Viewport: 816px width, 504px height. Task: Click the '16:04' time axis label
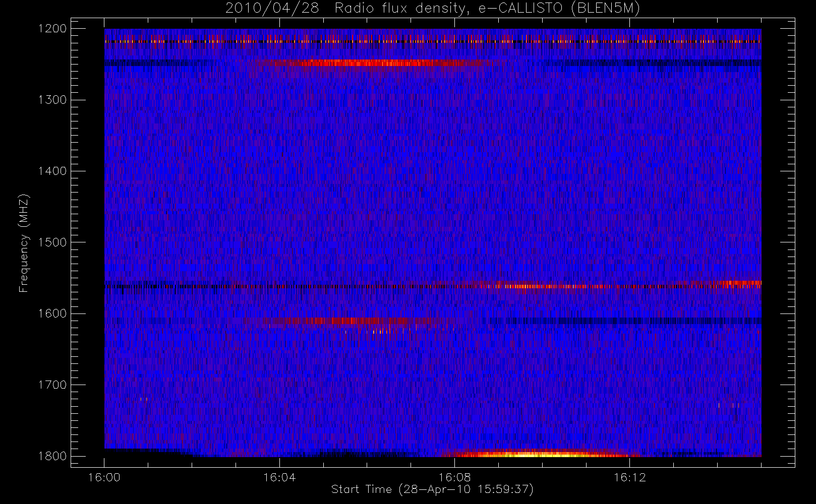(279, 477)
